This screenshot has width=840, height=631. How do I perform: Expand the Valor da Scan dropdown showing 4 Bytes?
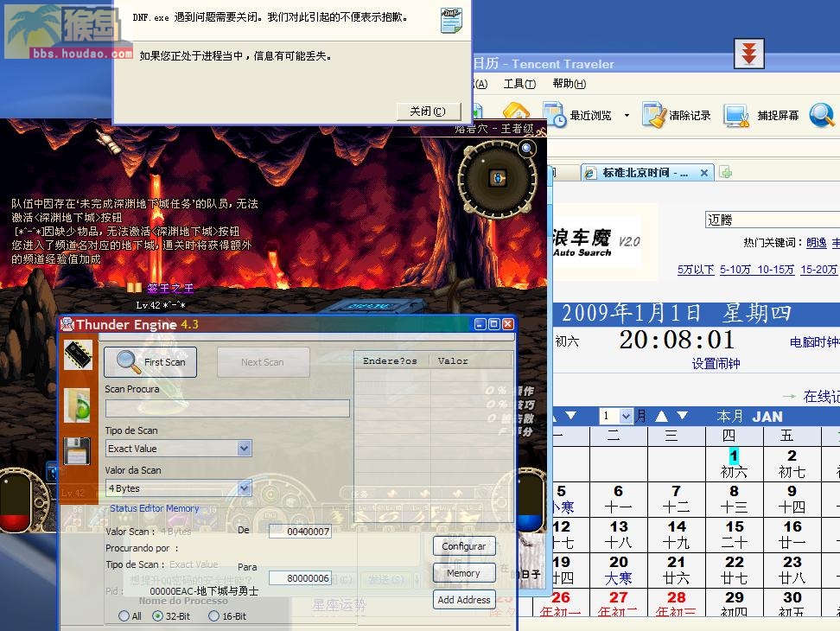(x=245, y=488)
